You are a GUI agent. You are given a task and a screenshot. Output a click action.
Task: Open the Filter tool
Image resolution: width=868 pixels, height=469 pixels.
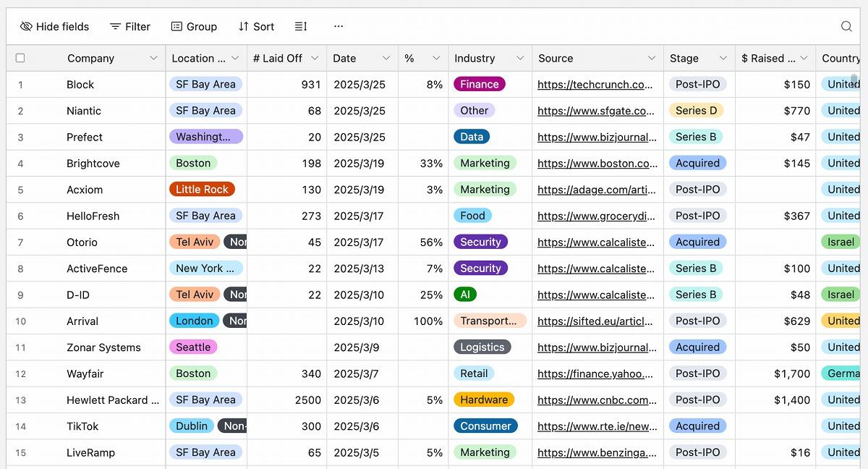[130, 27]
